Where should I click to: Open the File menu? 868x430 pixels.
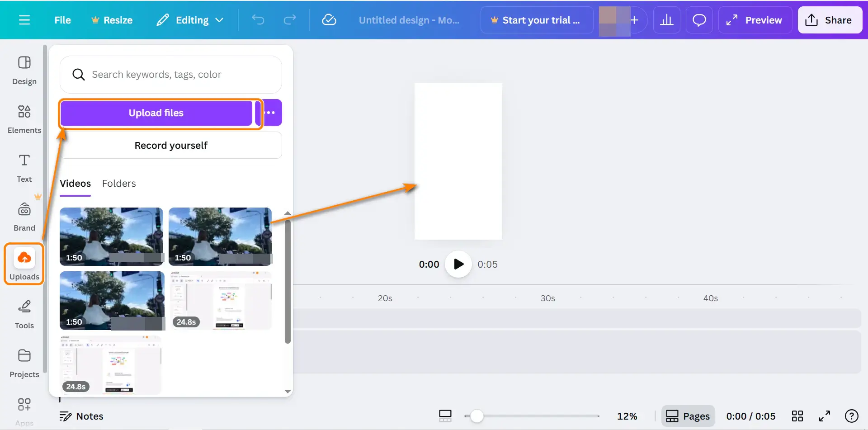tap(62, 20)
